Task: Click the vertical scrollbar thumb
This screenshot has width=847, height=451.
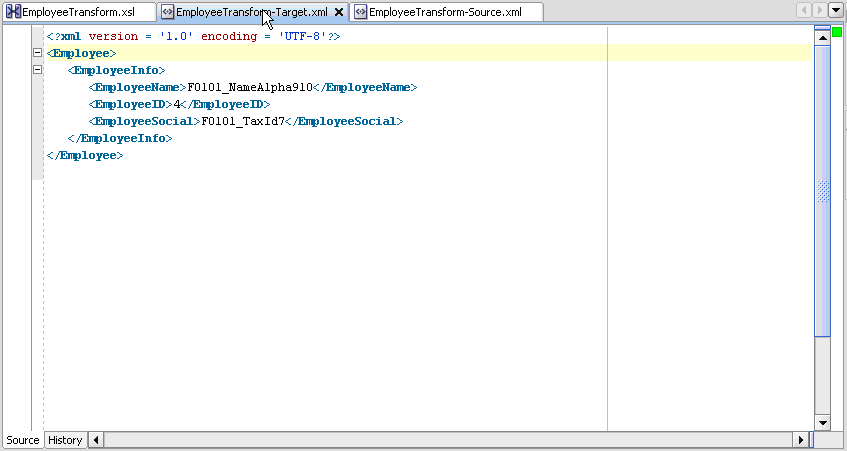Action: pyautogui.click(x=822, y=191)
